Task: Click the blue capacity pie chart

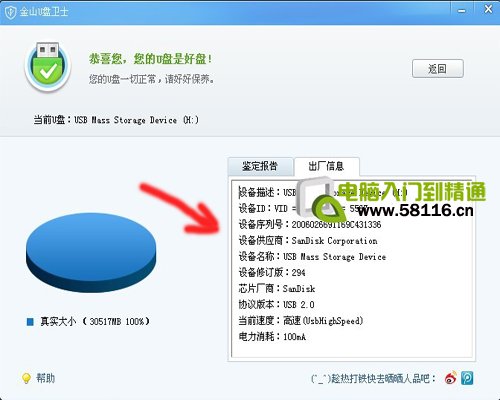Action: click(x=91, y=252)
